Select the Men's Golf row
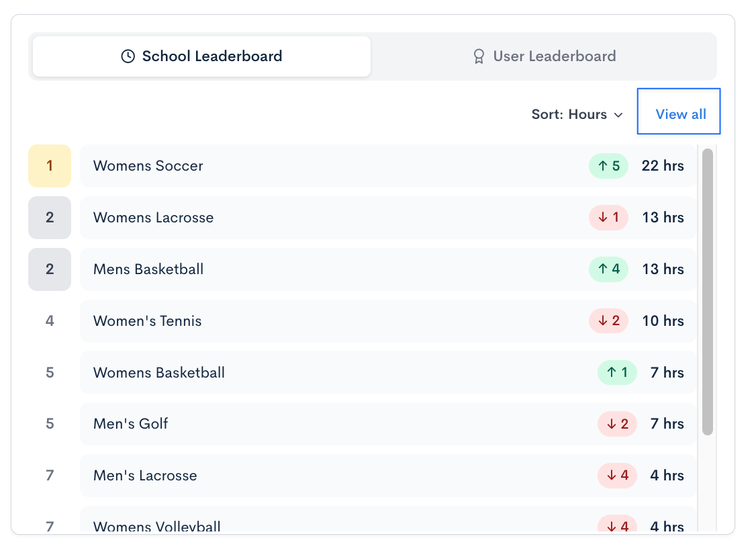 [x=388, y=424]
